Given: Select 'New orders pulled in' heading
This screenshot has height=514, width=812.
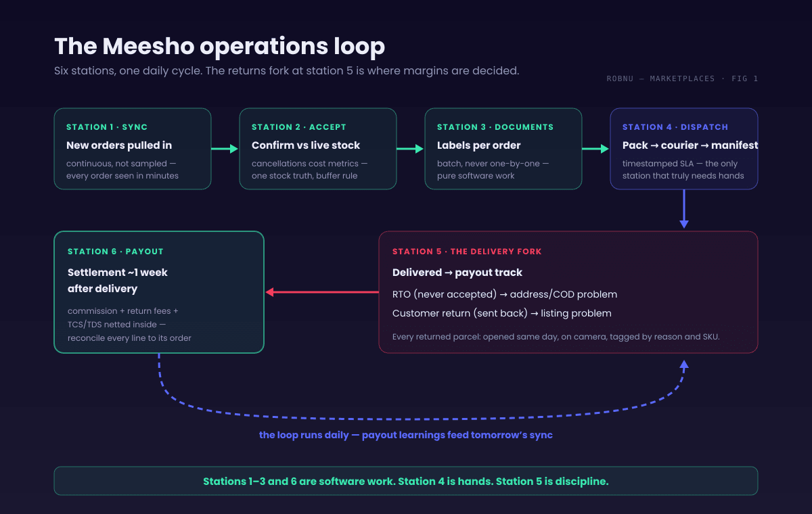Looking at the screenshot, I should tap(119, 145).
